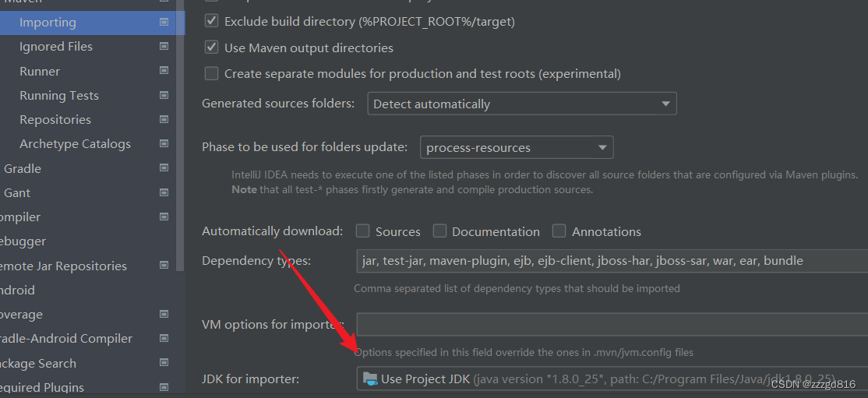868x398 pixels.
Task: Enable automatic download of Sources
Action: [x=362, y=231]
